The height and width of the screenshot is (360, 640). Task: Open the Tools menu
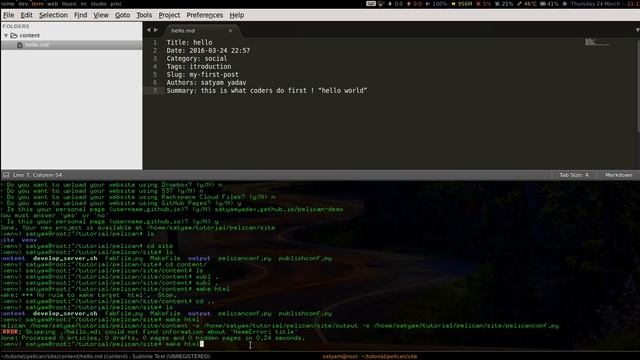[x=144, y=15]
